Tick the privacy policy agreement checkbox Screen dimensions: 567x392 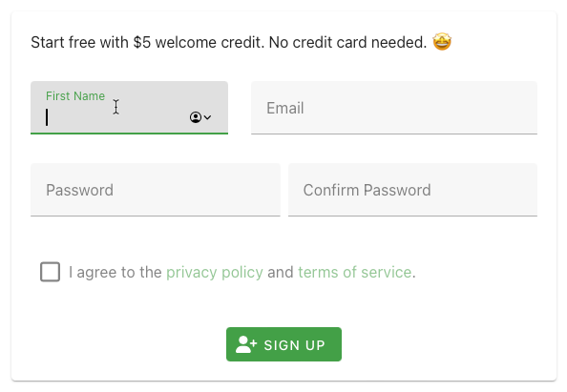click(x=51, y=272)
